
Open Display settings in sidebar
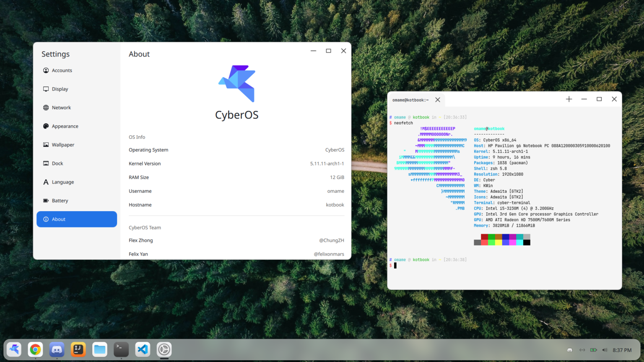click(x=60, y=89)
